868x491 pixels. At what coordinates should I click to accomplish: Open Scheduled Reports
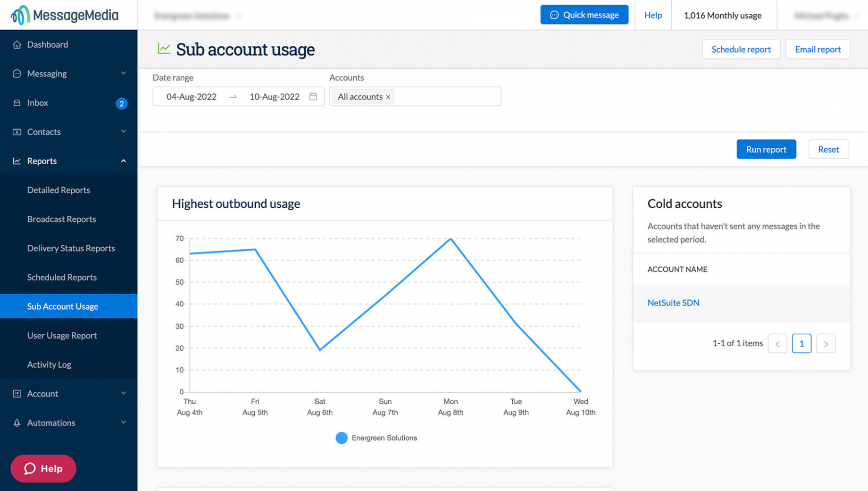click(62, 277)
